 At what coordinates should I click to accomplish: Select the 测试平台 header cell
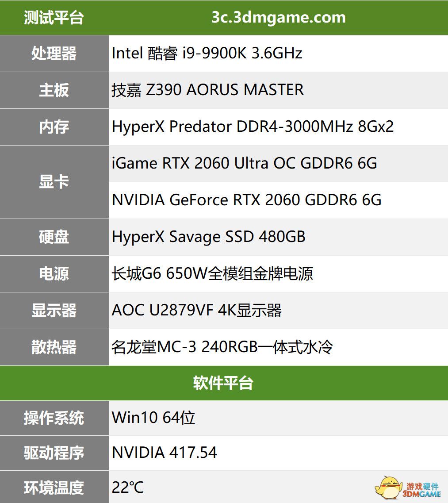54,18
